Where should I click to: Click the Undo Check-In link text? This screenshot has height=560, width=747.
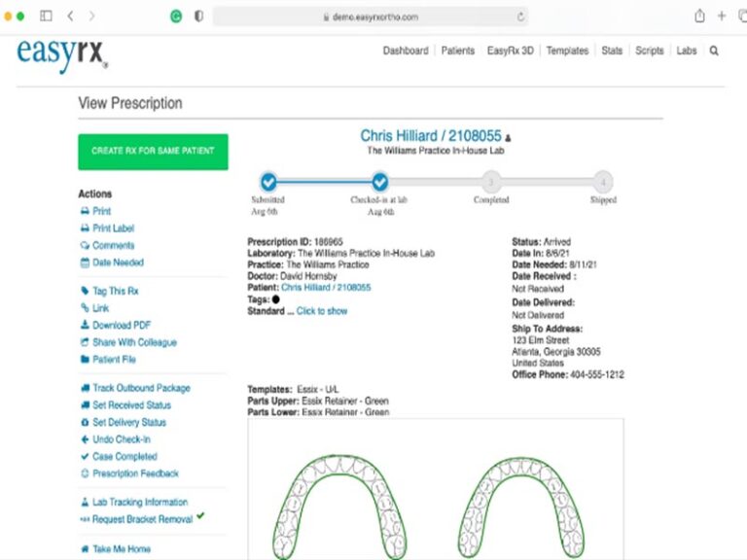coord(122,439)
